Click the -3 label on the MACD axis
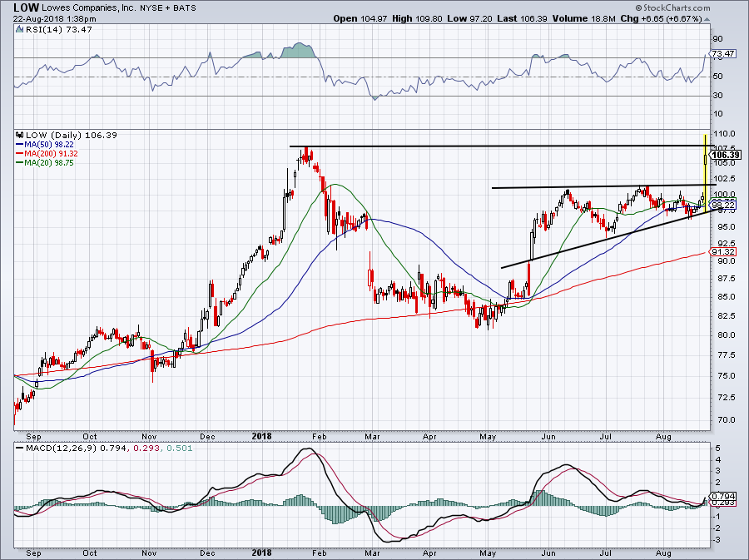 715,540
